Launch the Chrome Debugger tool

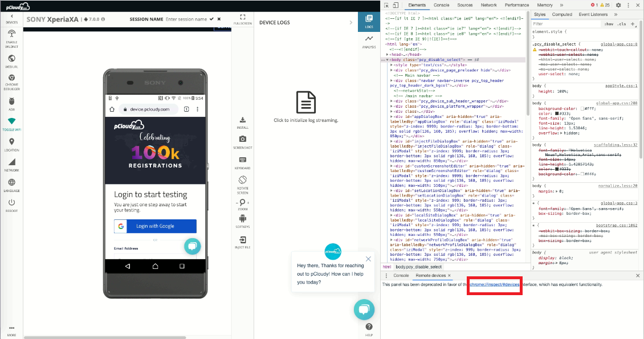pyautogui.click(x=11, y=82)
